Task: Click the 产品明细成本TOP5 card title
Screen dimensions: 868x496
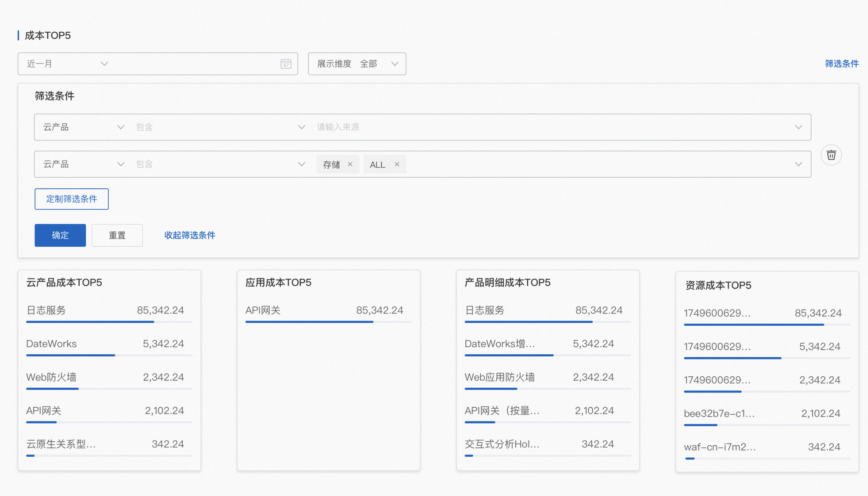Action: coord(507,283)
